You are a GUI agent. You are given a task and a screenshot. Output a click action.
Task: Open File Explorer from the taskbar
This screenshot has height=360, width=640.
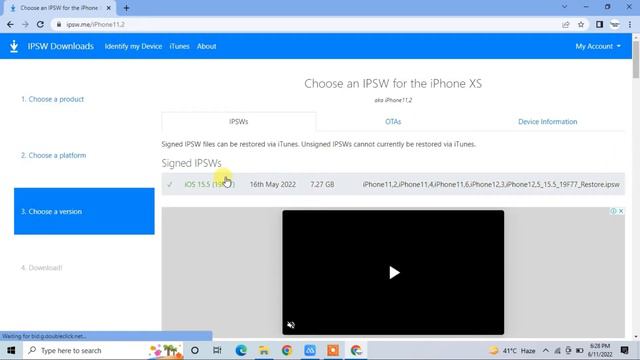[x=264, y=350]
